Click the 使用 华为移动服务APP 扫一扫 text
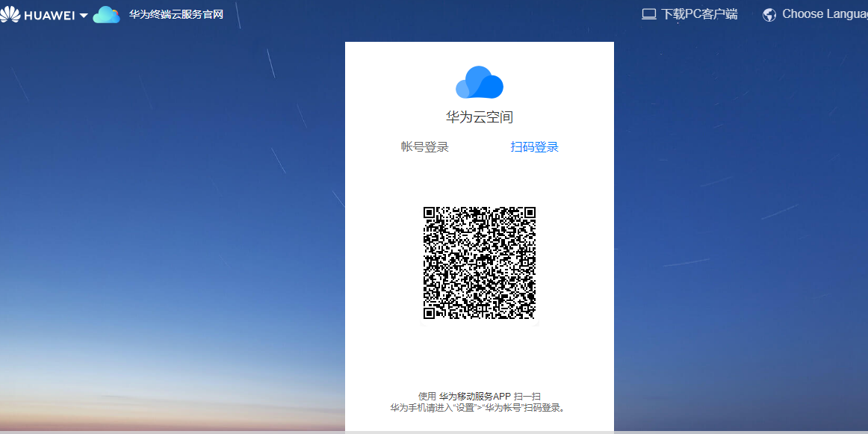This screenshot has height=434, width=868. pyautogui.click(x=480, y=397)
